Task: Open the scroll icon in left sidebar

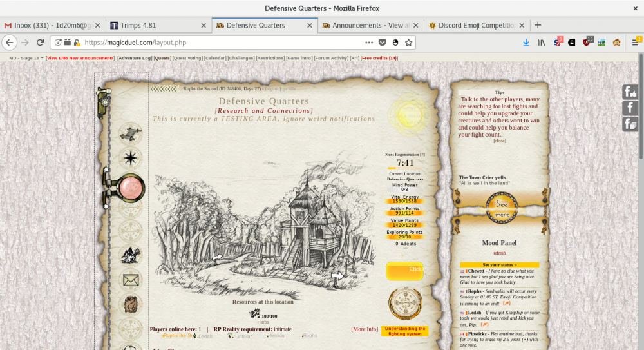Action: click(x=131, y=133)
